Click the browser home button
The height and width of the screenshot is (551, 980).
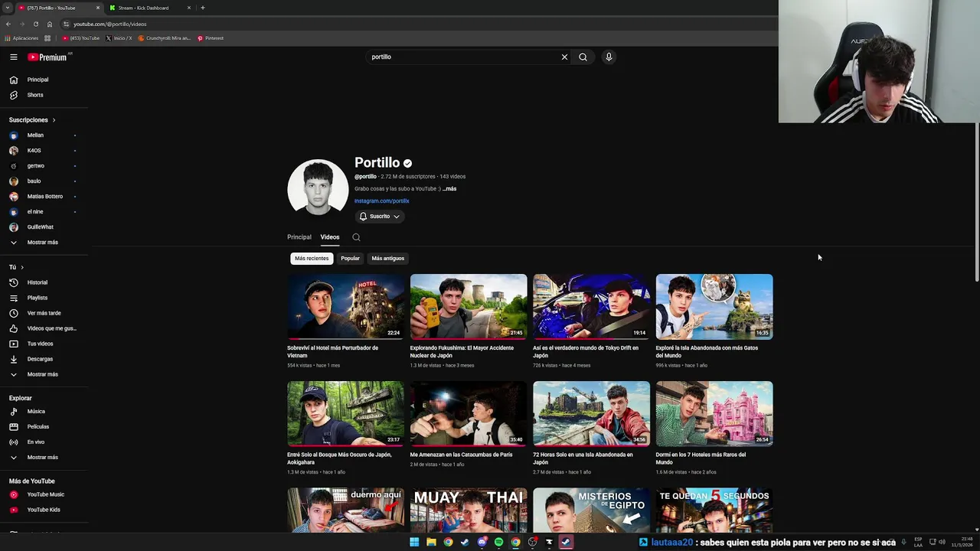(x=50, y=24)
